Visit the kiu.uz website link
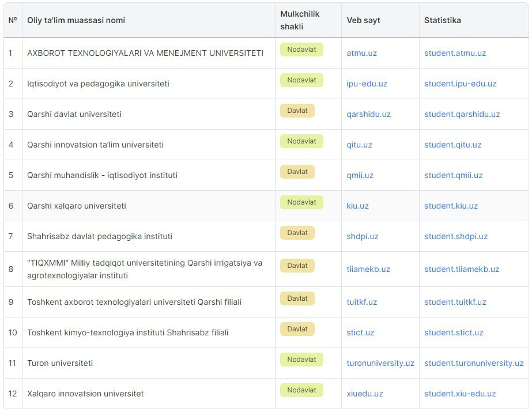The image size is (532, 412). point(357,206)
